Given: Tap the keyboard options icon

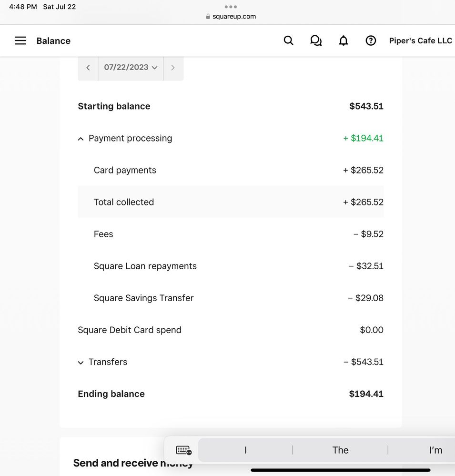Looking at the screenshot, I should click(x=183, y=450).
